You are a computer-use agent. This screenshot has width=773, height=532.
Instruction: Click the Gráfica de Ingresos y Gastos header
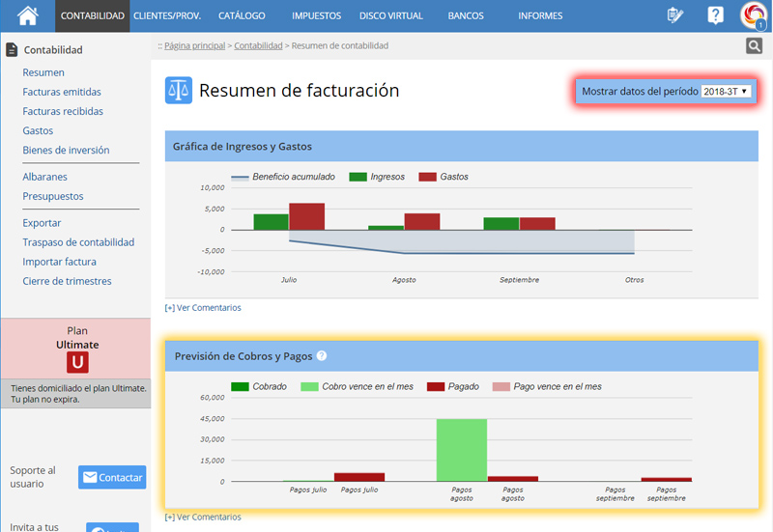coord(462,147)
